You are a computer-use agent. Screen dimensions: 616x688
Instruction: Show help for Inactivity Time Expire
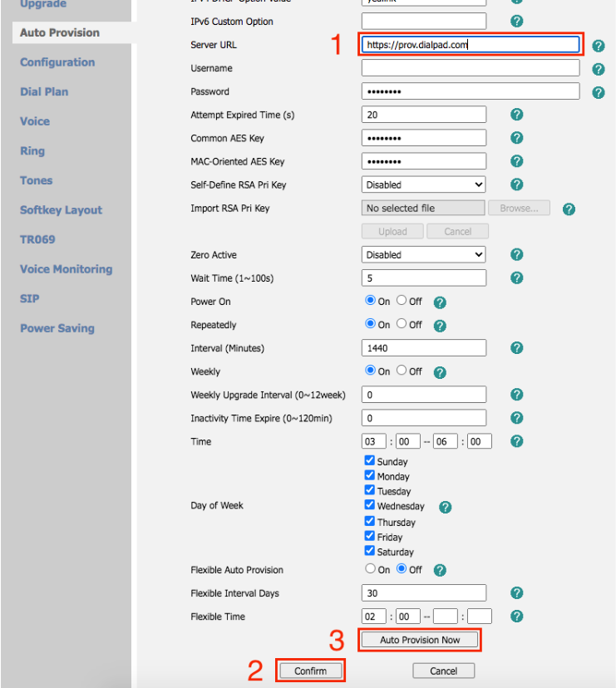(x=517, y=418)
